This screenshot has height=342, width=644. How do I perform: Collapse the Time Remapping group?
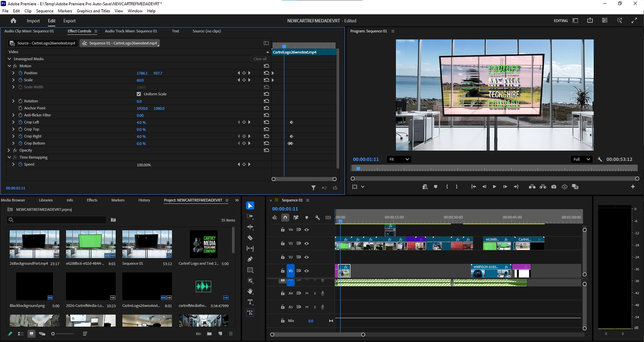[9, 157]
